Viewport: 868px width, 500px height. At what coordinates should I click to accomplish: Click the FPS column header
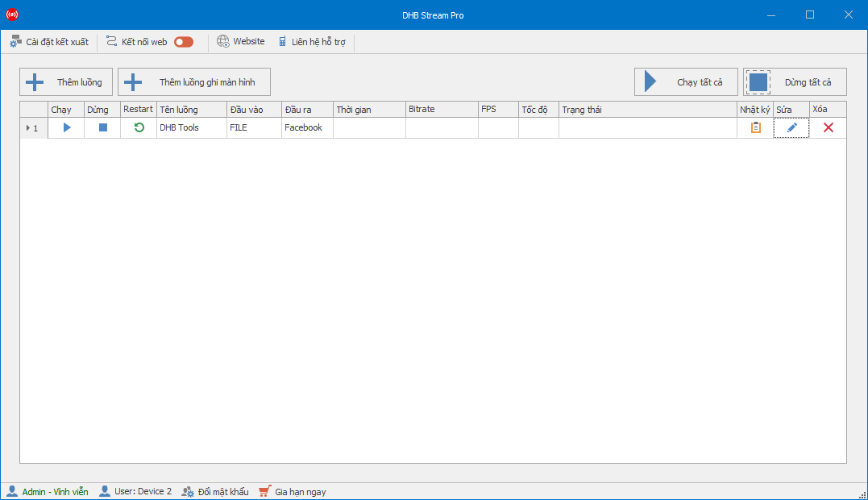498,110
